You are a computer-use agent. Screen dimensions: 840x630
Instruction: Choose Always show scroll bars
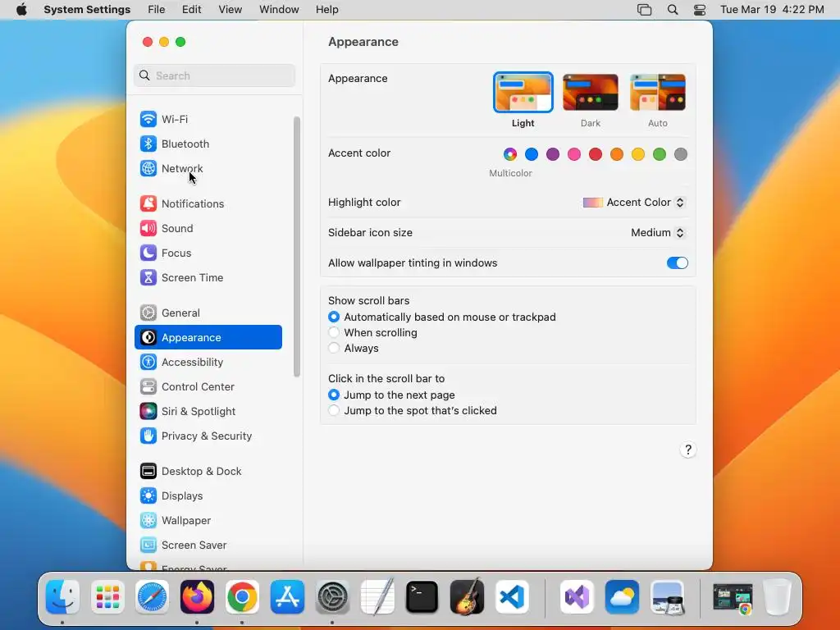click(x=334, y=348)
